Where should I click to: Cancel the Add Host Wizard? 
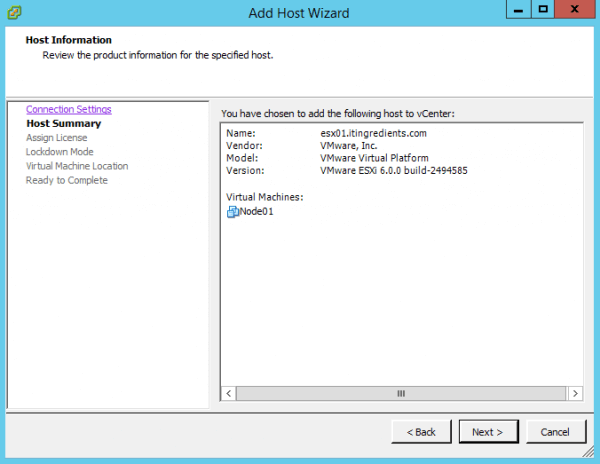tap(556, 432)
